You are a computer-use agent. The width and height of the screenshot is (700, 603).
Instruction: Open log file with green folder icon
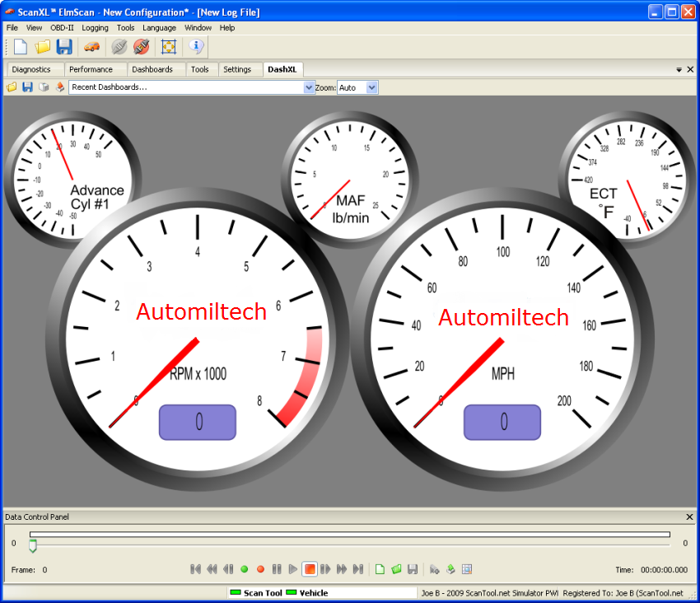coord(396,569)
